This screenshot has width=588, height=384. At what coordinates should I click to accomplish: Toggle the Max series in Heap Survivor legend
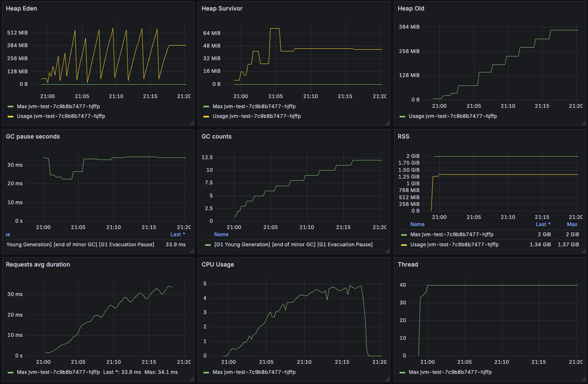tap(254, 107)
